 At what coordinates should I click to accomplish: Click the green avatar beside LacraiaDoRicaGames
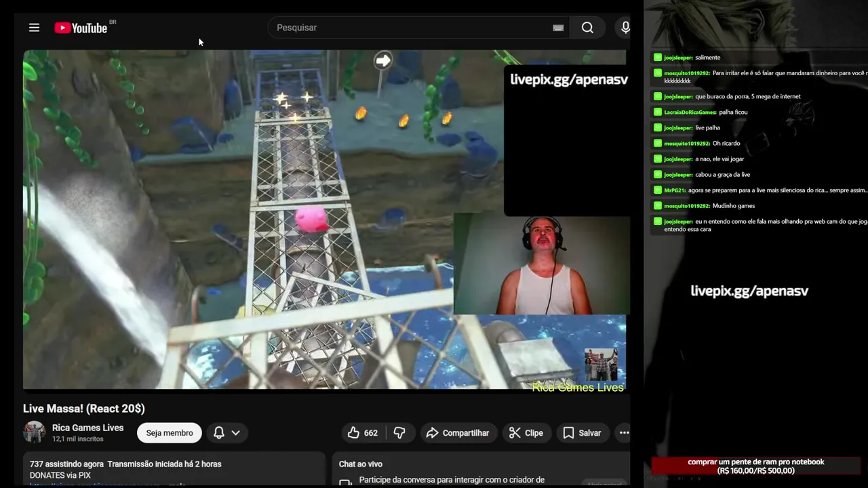(x=658, y=112)
